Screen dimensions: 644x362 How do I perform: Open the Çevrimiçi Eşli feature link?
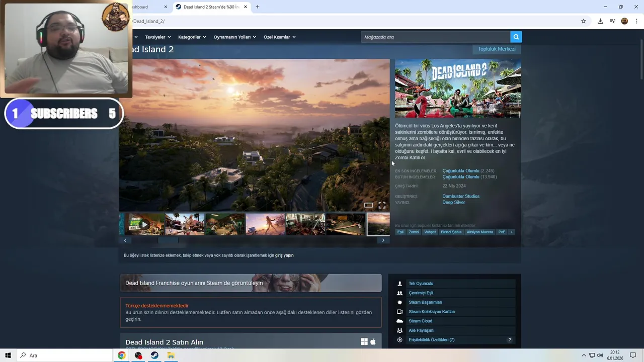[421, 293]
